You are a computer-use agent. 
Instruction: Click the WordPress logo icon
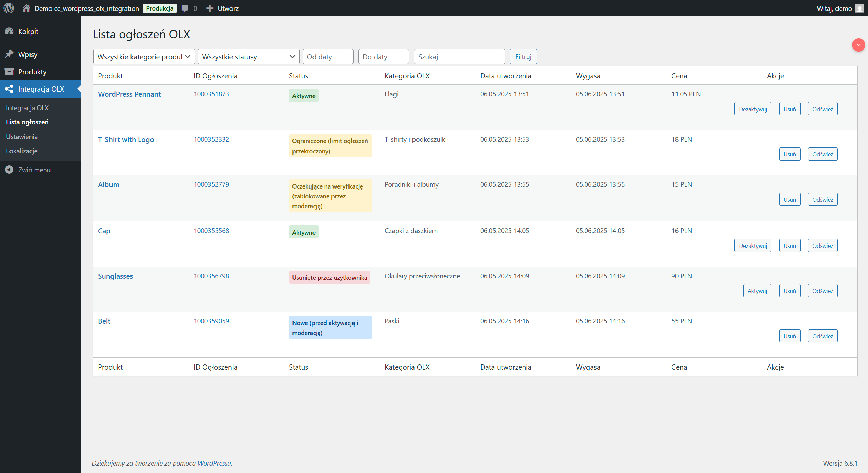coord(9,8)
